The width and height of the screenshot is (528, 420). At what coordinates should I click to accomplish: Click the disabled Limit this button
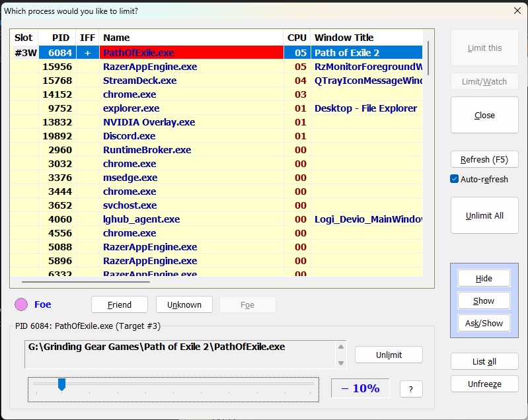pyautogui.click(x=484, y=48)
